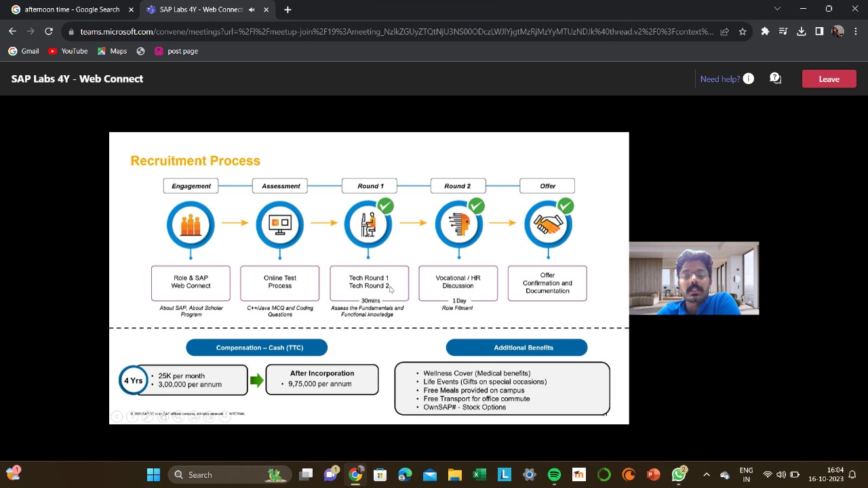This screenshot has width=868, height=488.
Task: Expand the tab search chevron
Action: pos(777,9)
